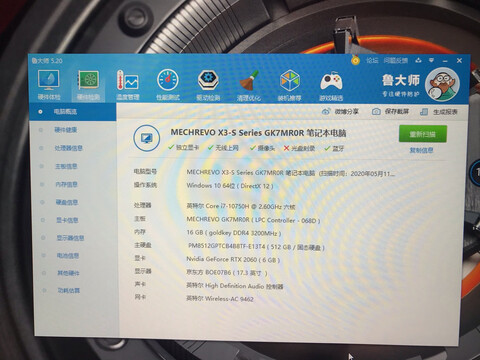Click the 京东方 BOE07B6 display value
The image size is (480, 360).
coord(227,273)
